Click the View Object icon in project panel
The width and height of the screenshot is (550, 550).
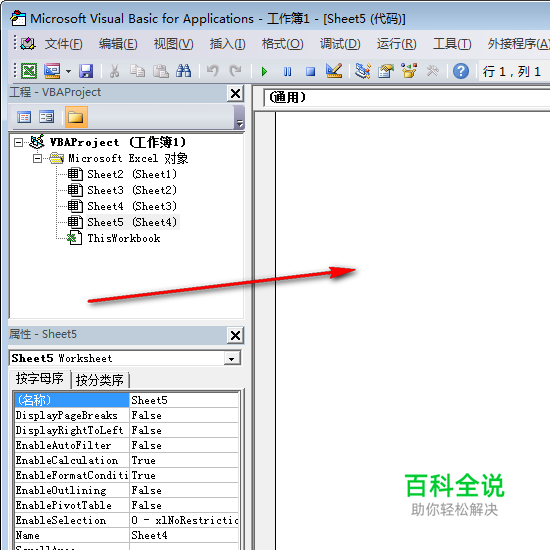click(x=46, y=117)
